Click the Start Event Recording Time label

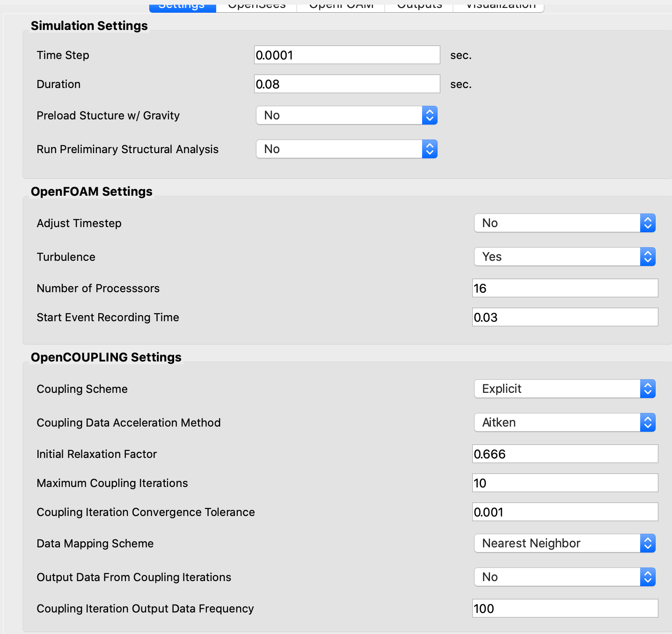[108, 317]
